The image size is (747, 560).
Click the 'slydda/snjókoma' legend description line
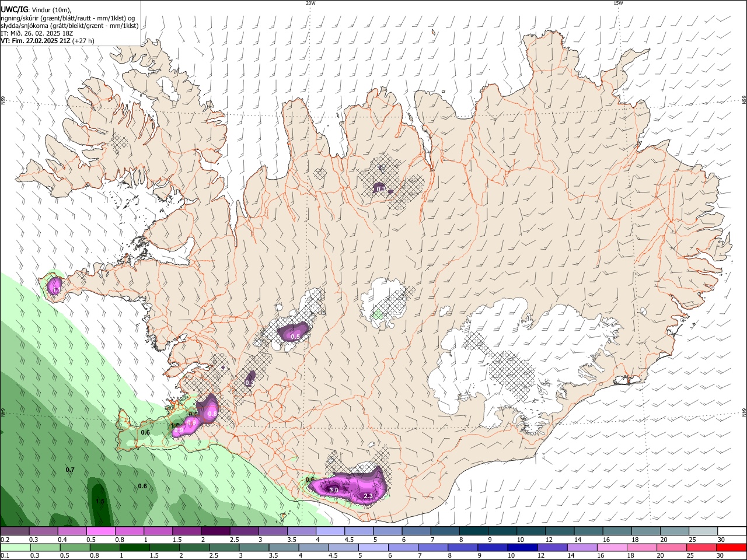[x=69, y=26]
